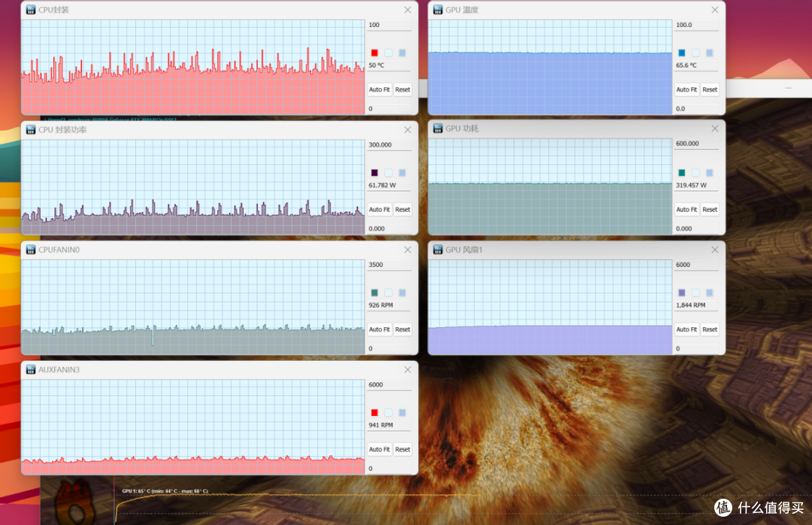Pick the dark purple swatch in CPU 封装功率
This screenshot has width=812, height=525.
tap(374, 172)
